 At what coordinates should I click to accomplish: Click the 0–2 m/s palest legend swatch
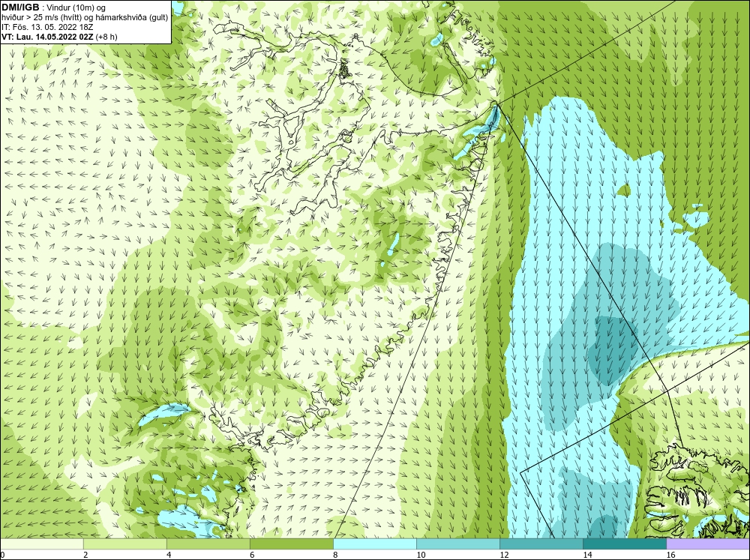(41, 544)
